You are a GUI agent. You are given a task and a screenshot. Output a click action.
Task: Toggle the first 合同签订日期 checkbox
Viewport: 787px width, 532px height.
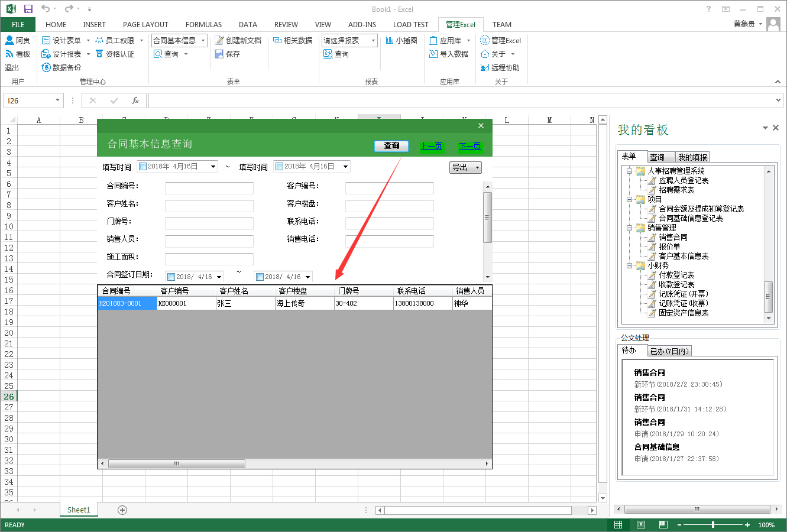click(x=171, y=277)
